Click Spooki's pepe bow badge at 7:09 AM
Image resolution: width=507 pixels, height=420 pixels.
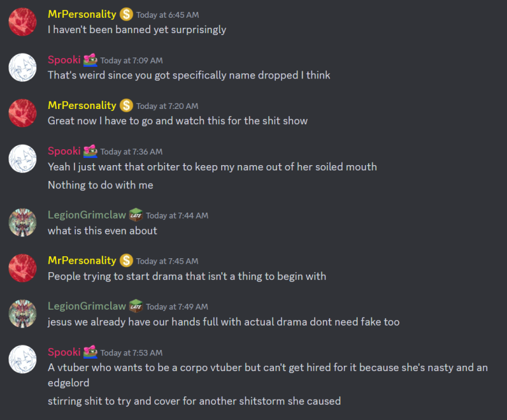(90, 60)
